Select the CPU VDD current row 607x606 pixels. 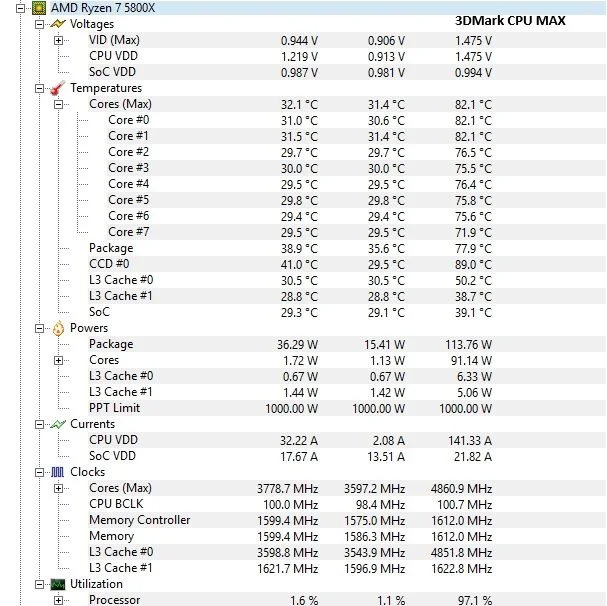[347, 440]
